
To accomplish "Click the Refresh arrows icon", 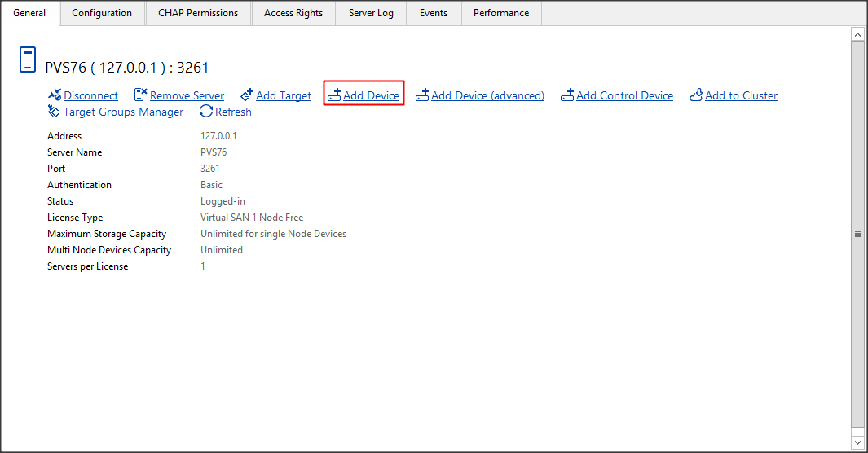I will pos(206,112).
